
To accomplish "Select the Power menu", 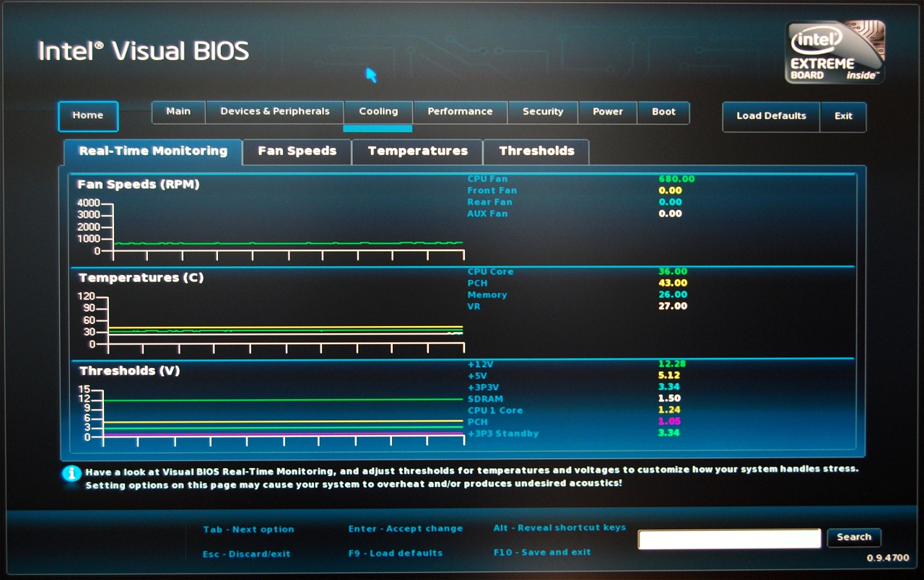I will coord(608,112).
